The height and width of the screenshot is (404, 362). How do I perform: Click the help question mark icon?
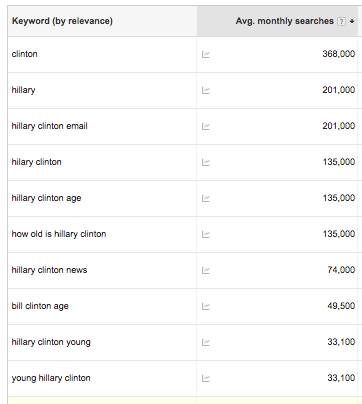(341, 22)
